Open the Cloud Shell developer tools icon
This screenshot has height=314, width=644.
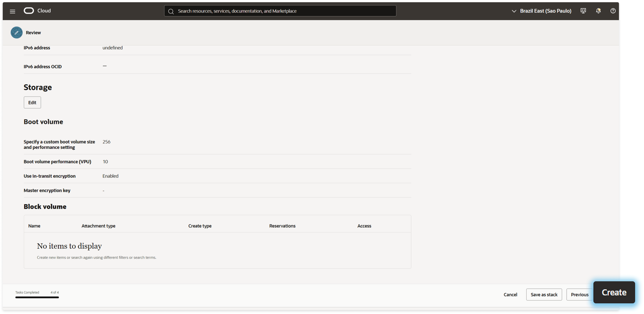[583, 11]
